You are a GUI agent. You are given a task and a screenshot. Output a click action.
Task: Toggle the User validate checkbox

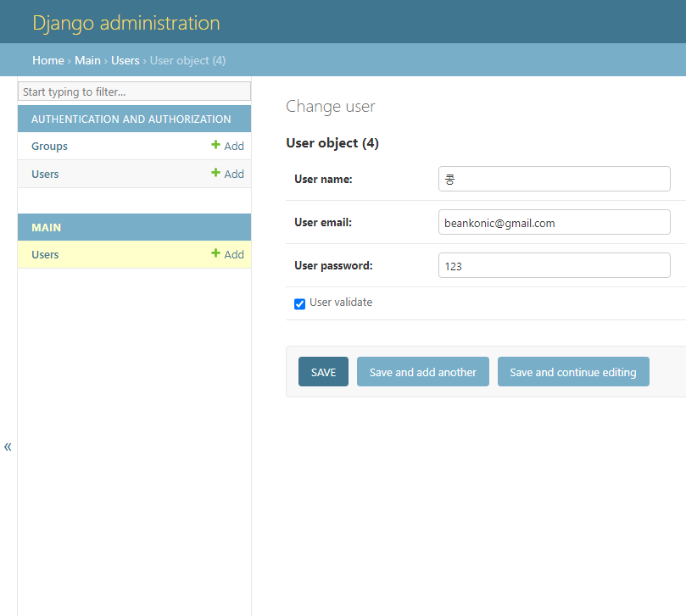[x=299, y=304]
